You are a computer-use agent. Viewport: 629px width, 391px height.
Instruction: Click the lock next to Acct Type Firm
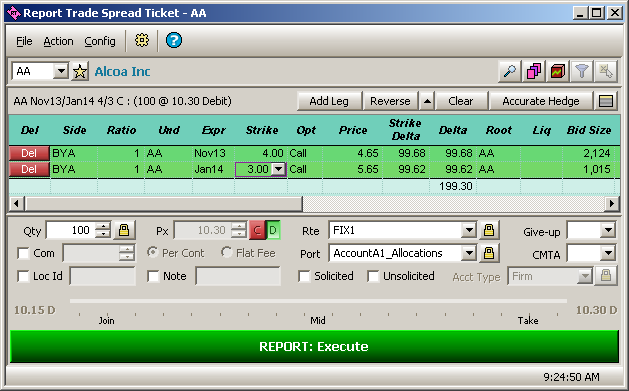pyautogui.click(x=606, y=276)
